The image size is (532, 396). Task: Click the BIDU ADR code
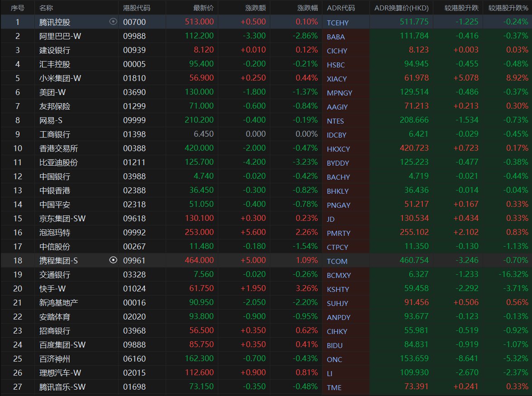tap(335, 345)
